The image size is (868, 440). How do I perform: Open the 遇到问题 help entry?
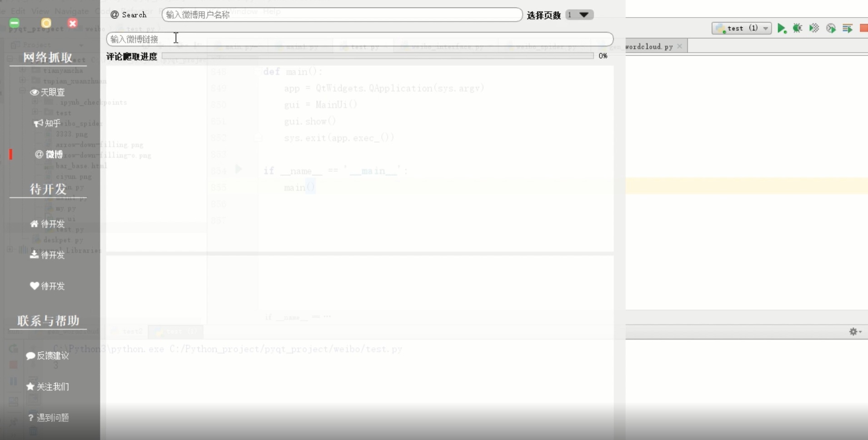click(48, 417)
